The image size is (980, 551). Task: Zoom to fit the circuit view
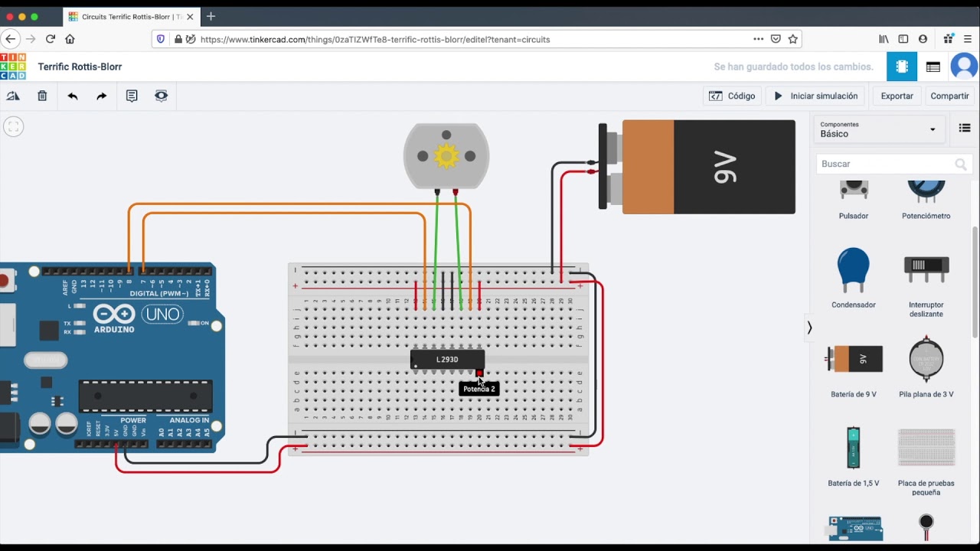tap(13, 127)
